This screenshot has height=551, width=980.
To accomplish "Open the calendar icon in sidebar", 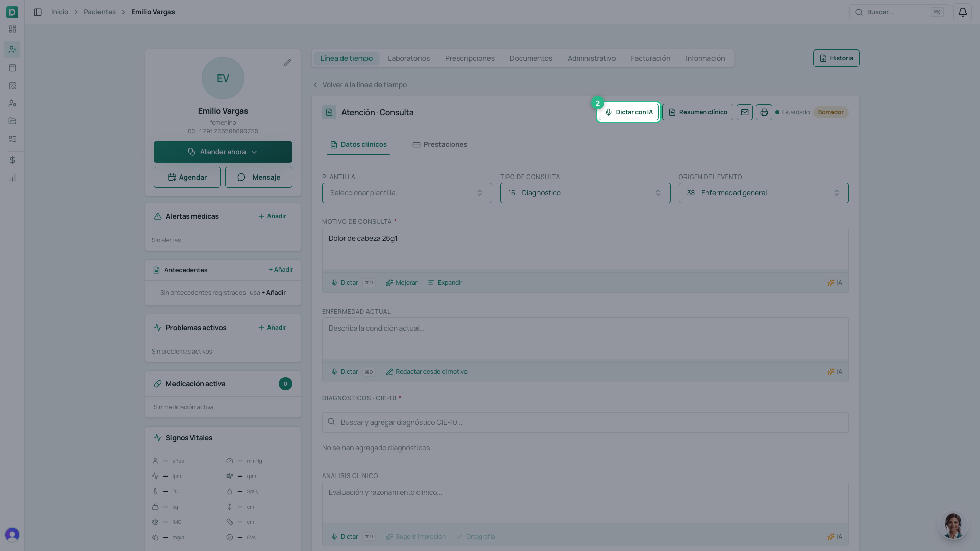I will [12, 67].
